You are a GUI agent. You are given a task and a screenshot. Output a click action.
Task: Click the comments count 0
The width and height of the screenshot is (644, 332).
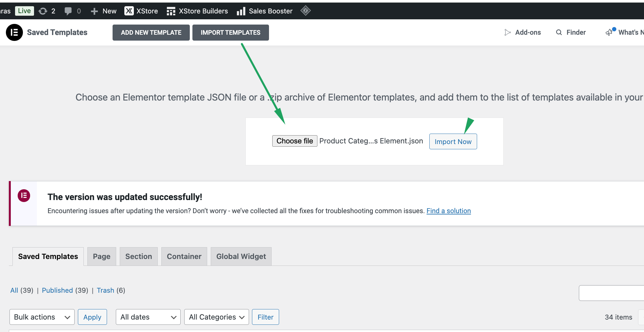[x=79, y=11]
